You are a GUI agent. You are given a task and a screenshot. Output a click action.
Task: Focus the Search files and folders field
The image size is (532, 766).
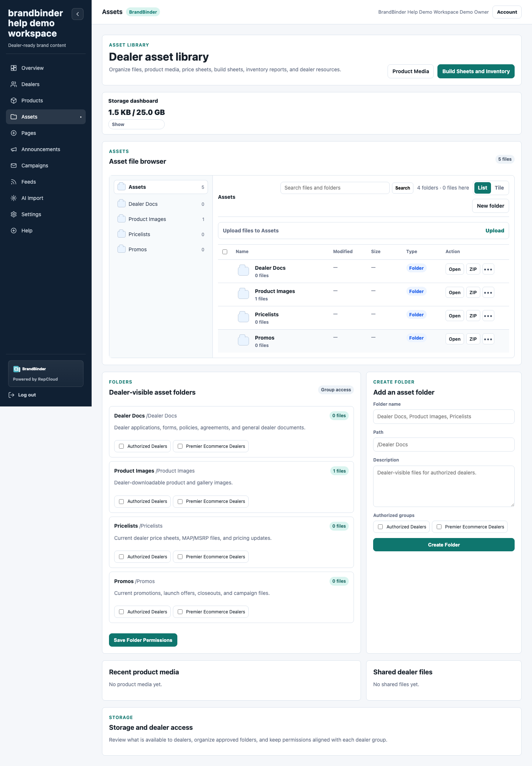pos(335,188)
